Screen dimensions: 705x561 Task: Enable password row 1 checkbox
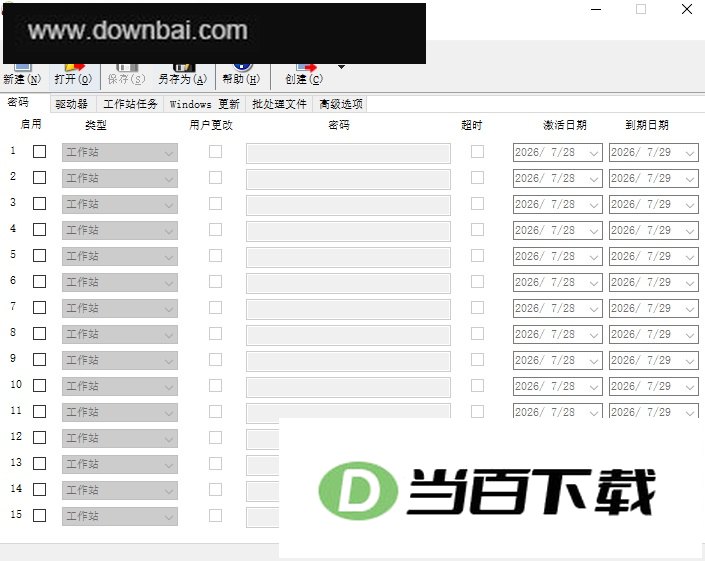click(40, 151)
